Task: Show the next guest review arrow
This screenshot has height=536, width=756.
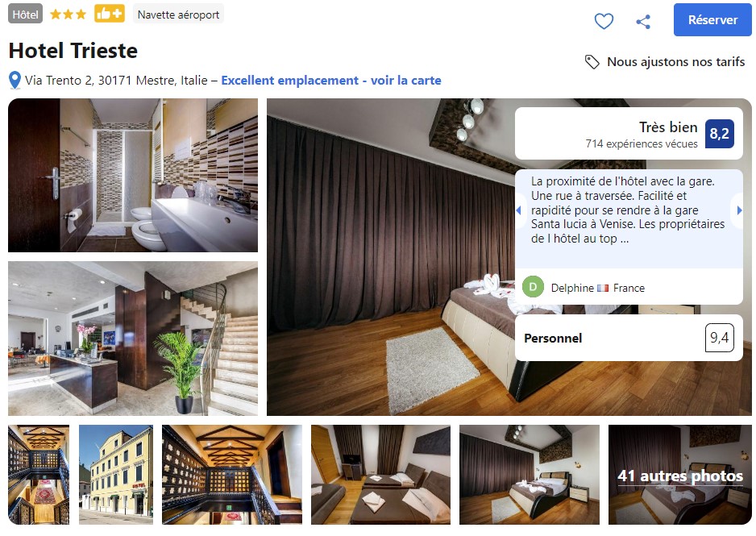Action: click(x=739, y=210)
